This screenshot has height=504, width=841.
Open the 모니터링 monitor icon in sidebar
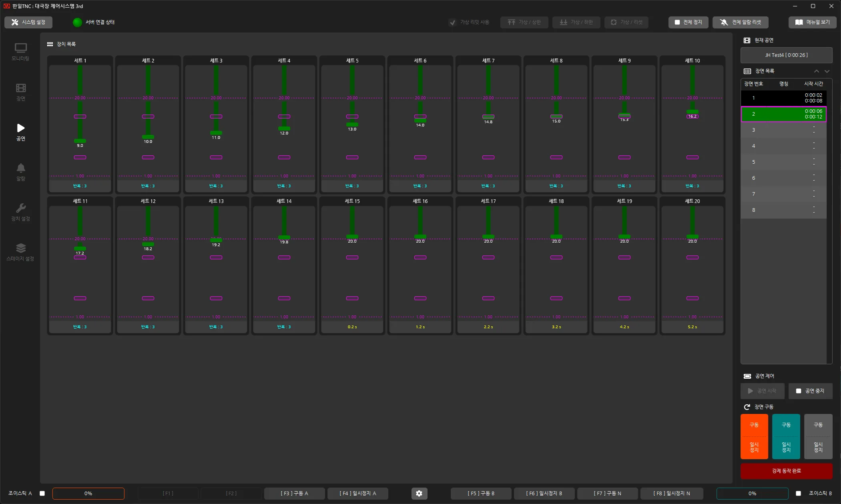point(20,48)
